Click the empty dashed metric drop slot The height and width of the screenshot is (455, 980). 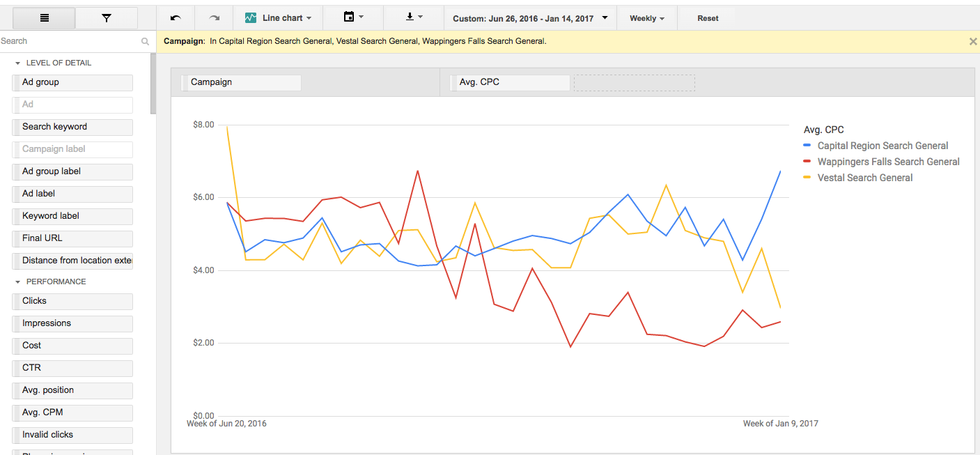634,83
